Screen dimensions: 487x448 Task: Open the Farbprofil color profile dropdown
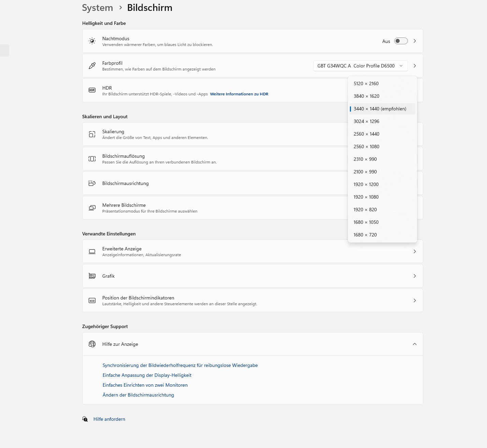(360, 66)
